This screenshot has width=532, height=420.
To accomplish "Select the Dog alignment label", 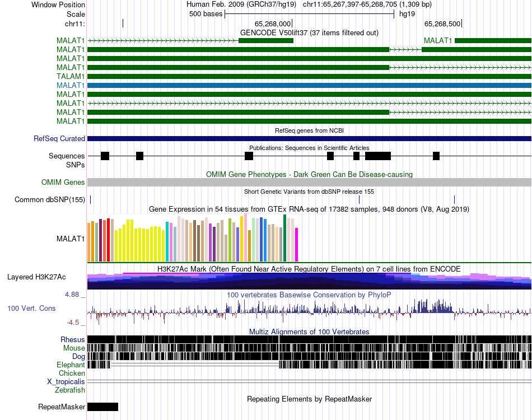I will click(78, 356).
